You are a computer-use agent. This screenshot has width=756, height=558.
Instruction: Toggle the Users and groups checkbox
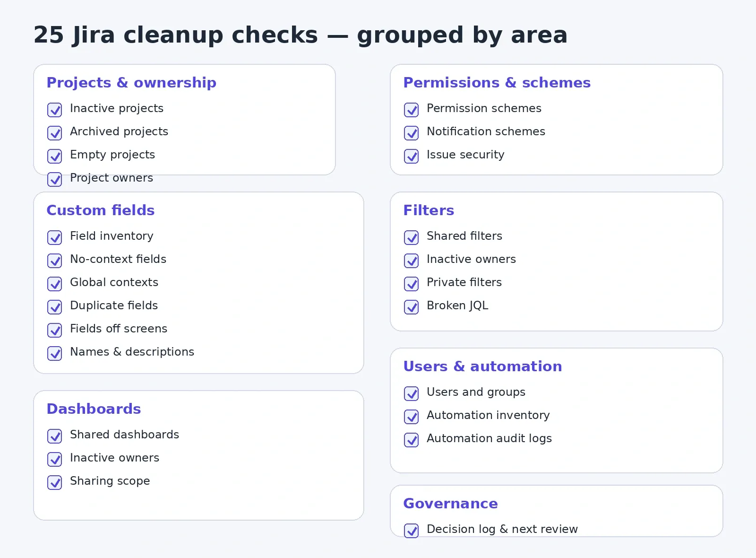pyautogui.click(x=412, y=393)
